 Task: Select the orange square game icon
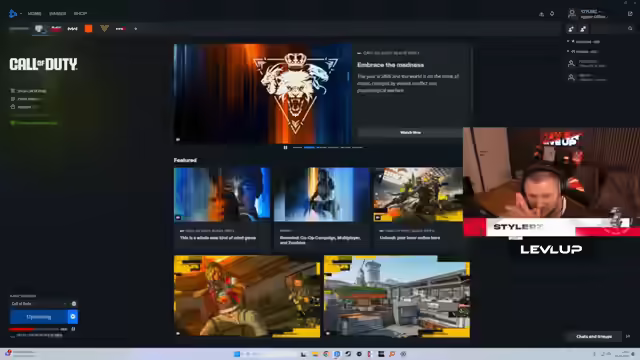coord(88,29)
